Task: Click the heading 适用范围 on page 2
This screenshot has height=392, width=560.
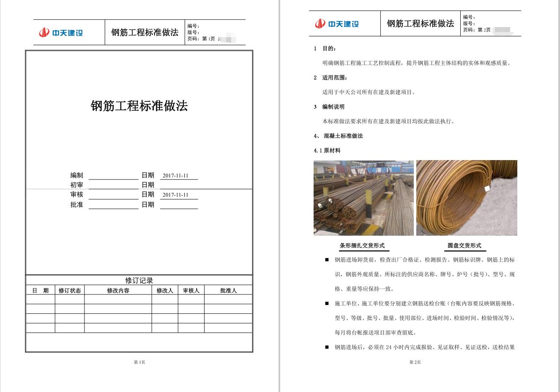Action: click(335, 78)
